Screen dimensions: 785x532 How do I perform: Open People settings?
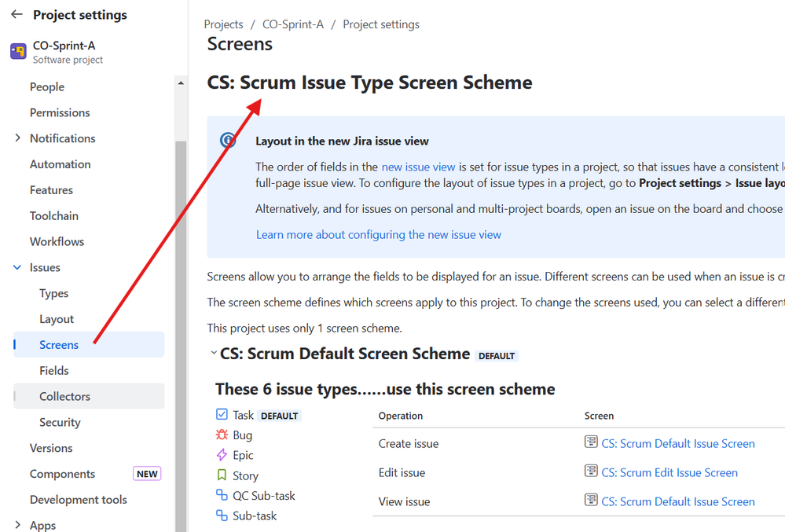point(47,86)
